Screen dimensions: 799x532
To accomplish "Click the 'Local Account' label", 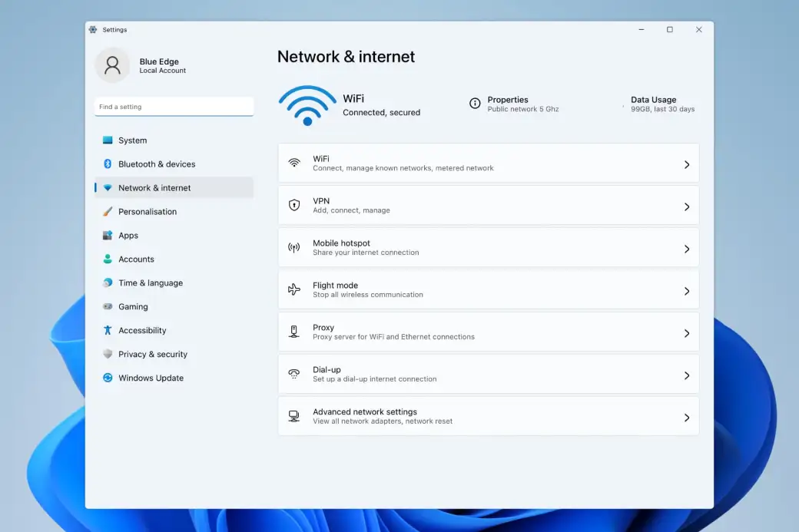I will coord(163,71).
